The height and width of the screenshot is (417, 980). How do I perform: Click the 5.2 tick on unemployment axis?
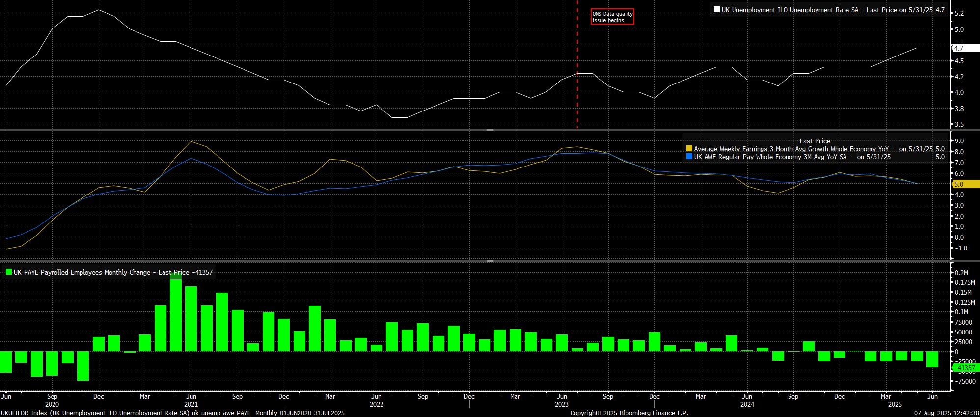click(x=959, y=14)
